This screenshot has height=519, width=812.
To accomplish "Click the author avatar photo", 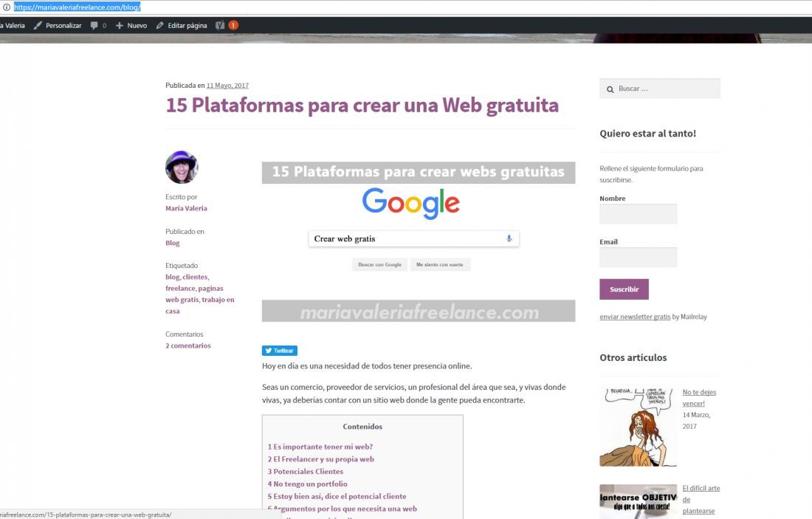I will pyautogui.click(x=182, y=168).
